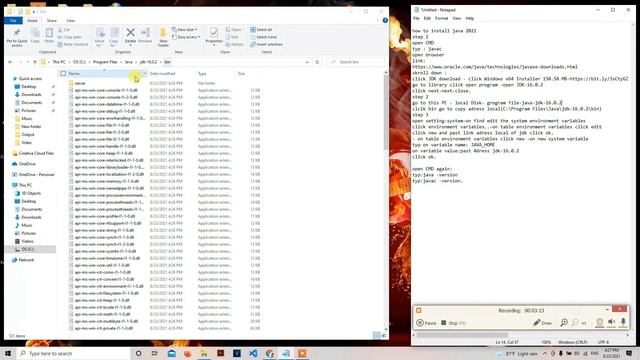Open Notepad's Help menu
This screenshot has height=360, width=640.
tap(470, 18)
